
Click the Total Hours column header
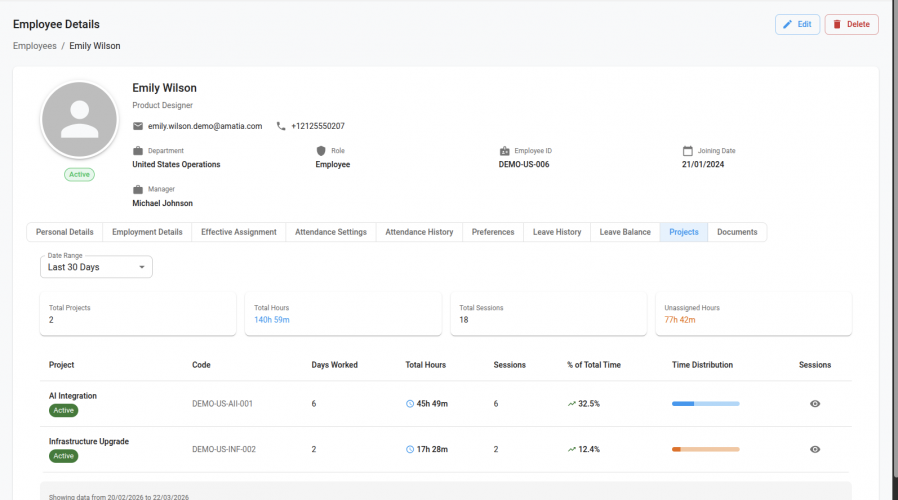(x=426, y=365)
